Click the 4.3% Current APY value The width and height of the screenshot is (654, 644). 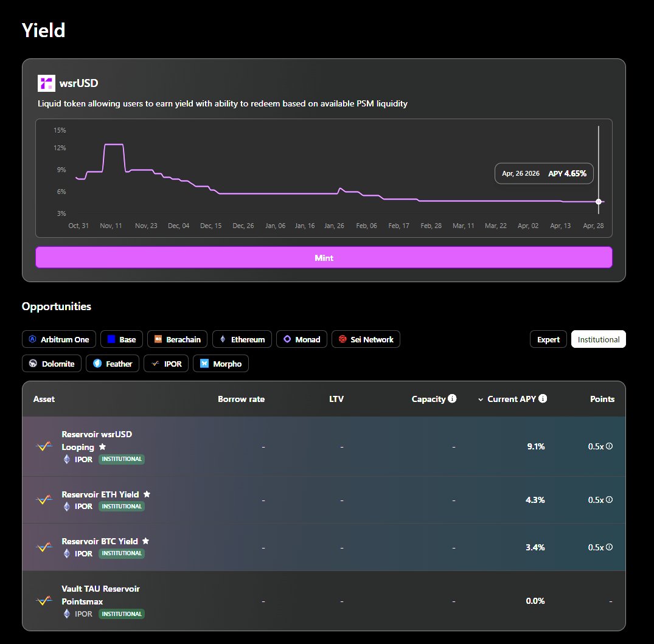point(535,500)
